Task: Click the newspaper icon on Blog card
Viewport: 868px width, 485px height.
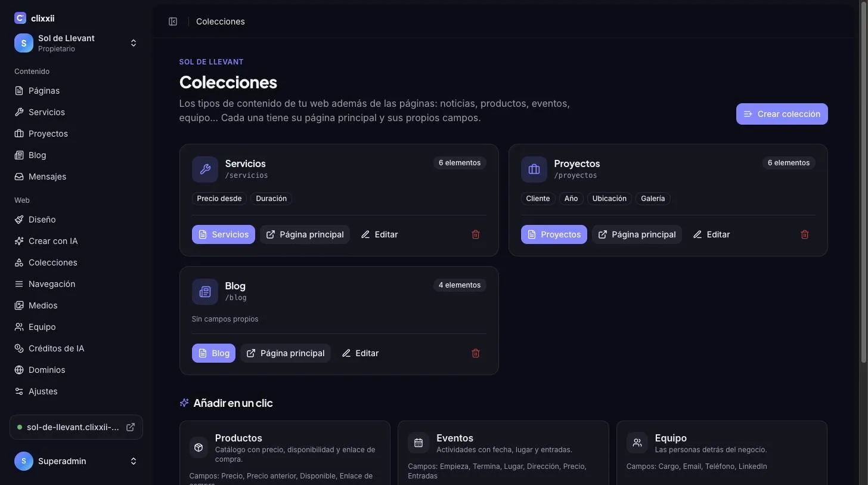Action: pyautogui.click(x=205, y=292)
